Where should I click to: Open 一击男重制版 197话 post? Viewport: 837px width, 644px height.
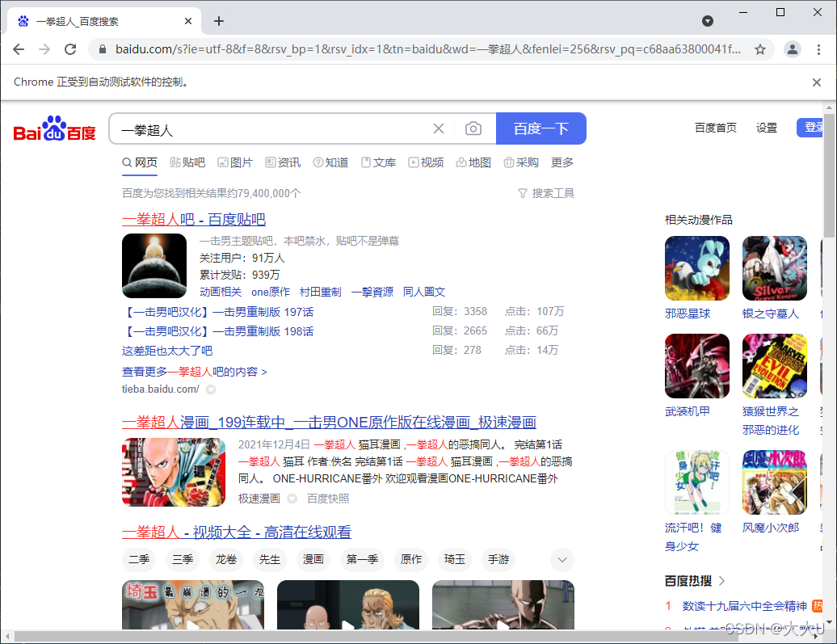[218, 313]
